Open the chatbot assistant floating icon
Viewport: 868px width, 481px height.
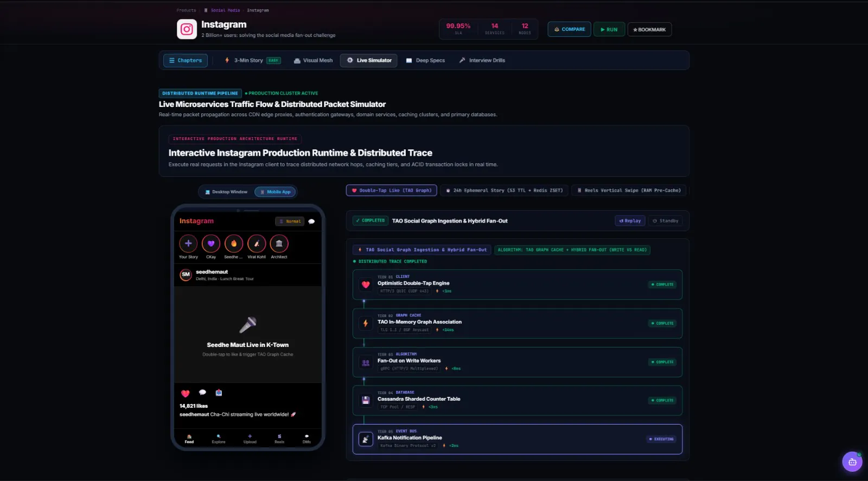(852, 462)
